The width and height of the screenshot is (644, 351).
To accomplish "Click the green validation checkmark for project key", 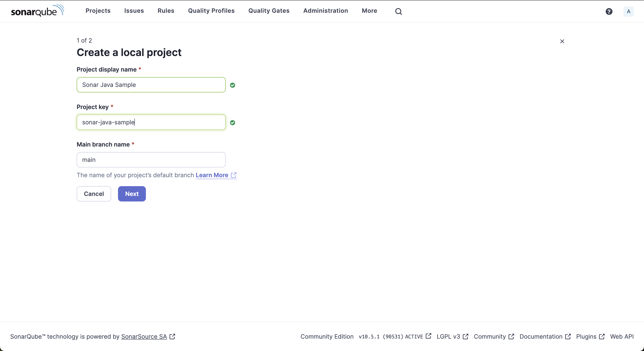I will click(233, 123).
